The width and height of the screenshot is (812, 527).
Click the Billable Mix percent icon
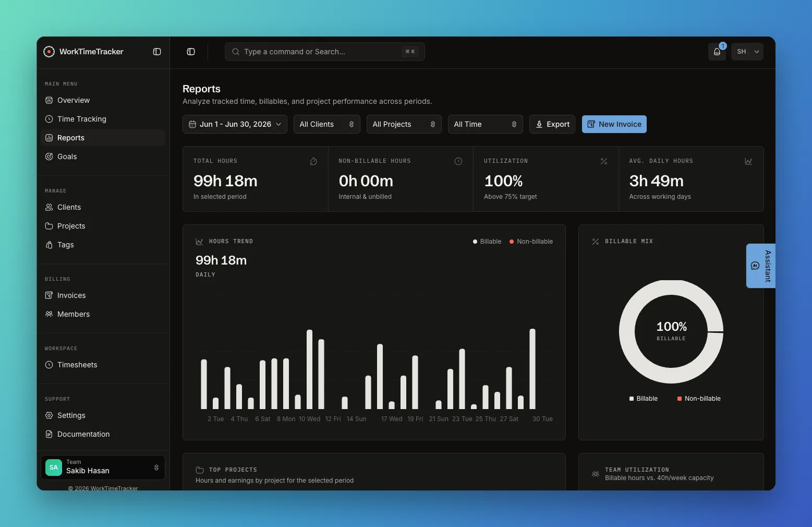(x=596, y=242)
